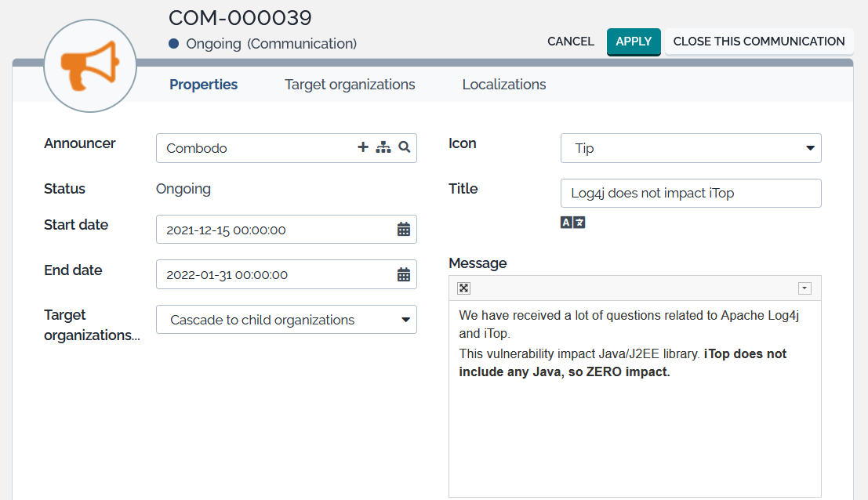The height and width of the screenshot is (500, 868).
Task: Expand the Icon dropdown showing Tip
Action: coord(809,148)
